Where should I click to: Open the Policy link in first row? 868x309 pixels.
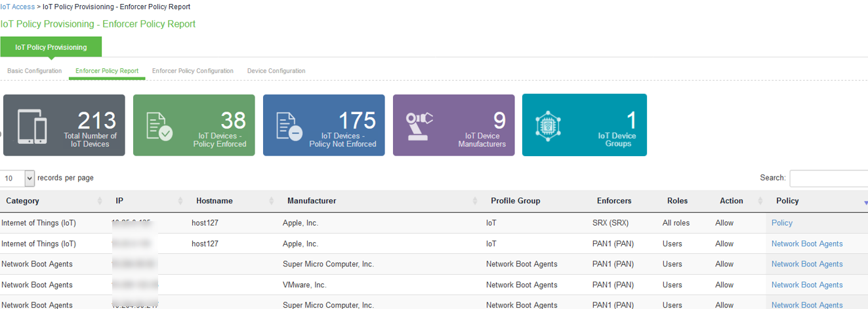tap(781, 223)
